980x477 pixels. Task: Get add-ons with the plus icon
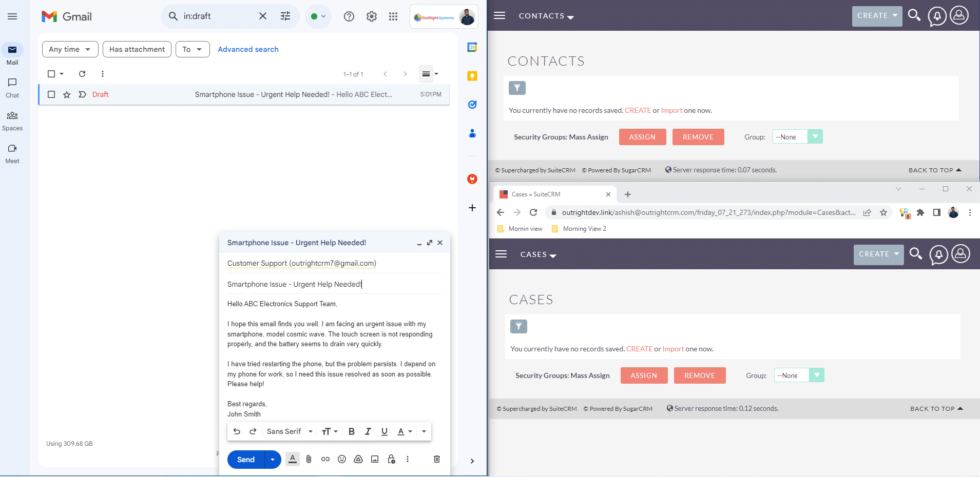pyautogui.click(x=472, y=208)
